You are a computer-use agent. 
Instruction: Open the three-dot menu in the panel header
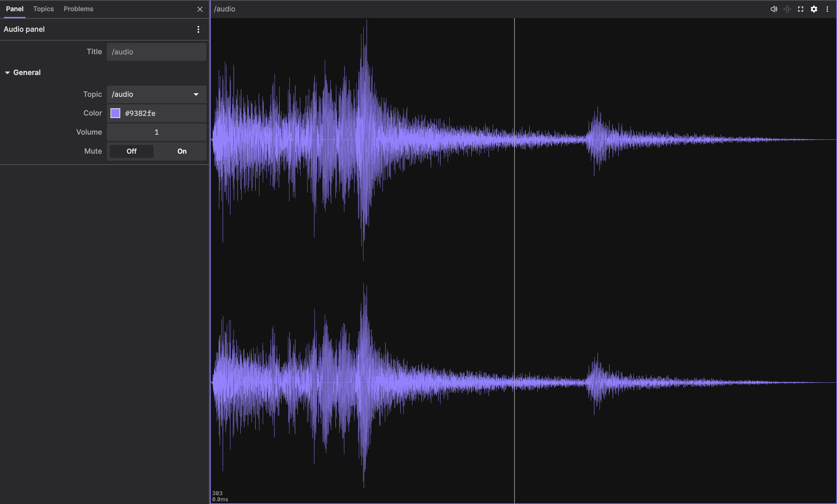(x=828, y=9)
